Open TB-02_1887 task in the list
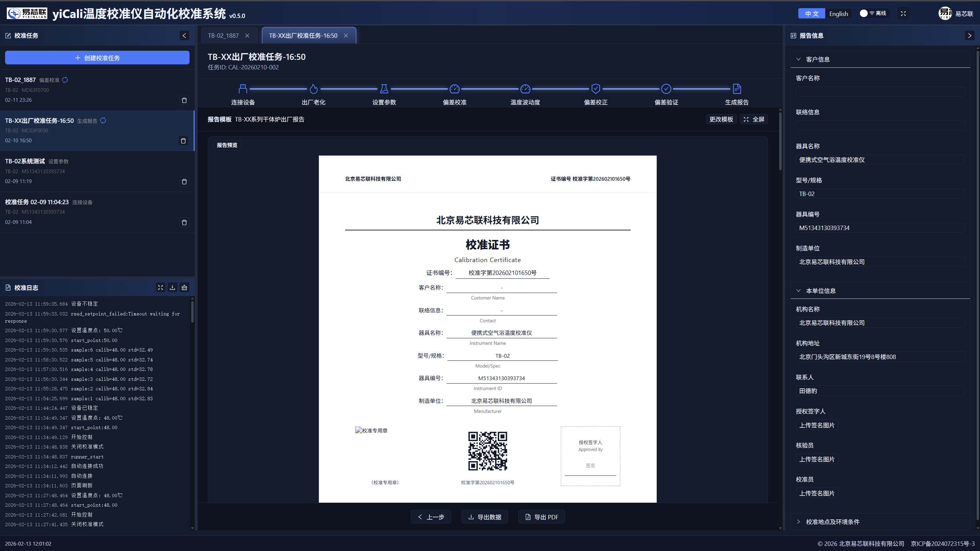The image size is (980, 551). click(x=97, y=90)
